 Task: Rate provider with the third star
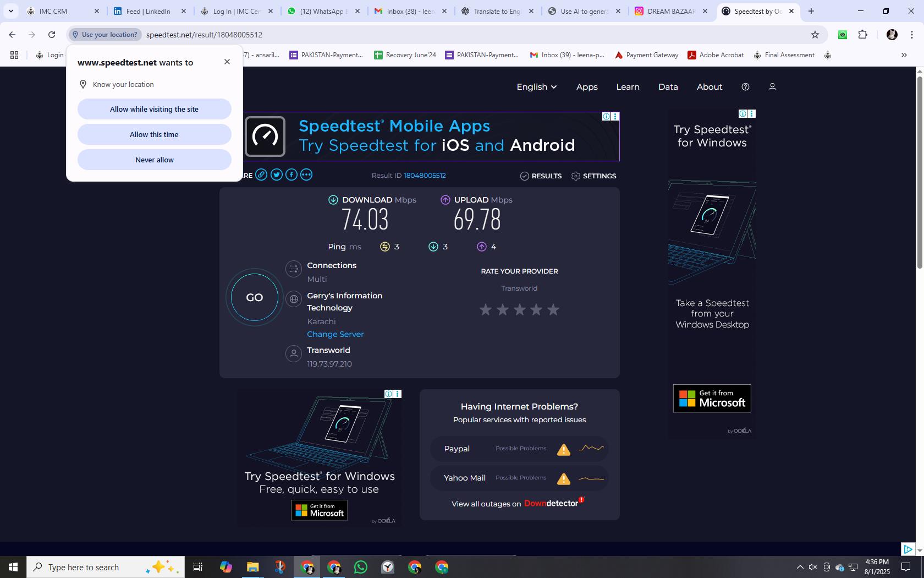520,310
